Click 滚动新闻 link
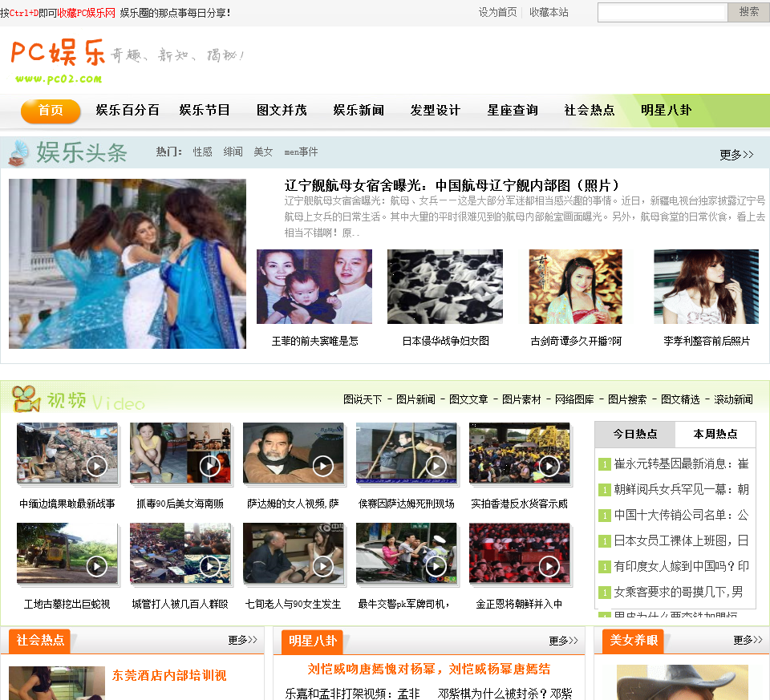 733,399
